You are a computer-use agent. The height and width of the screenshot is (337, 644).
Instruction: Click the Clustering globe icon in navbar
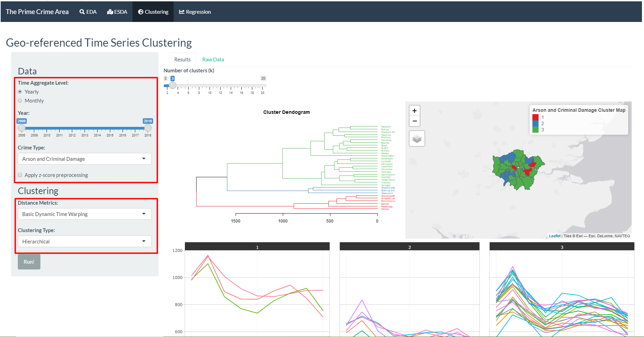(x=140, y=12)
